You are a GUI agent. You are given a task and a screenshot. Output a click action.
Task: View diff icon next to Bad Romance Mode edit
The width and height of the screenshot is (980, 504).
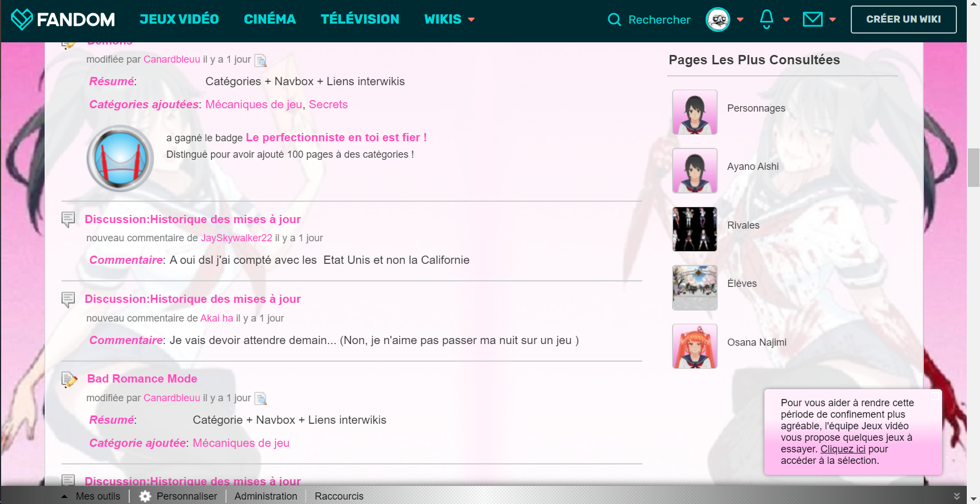click(x=261, y=398)
